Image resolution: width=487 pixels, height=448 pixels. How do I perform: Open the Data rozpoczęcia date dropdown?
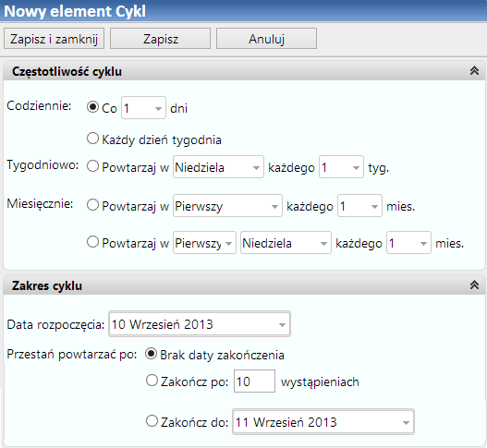point(200,324)
